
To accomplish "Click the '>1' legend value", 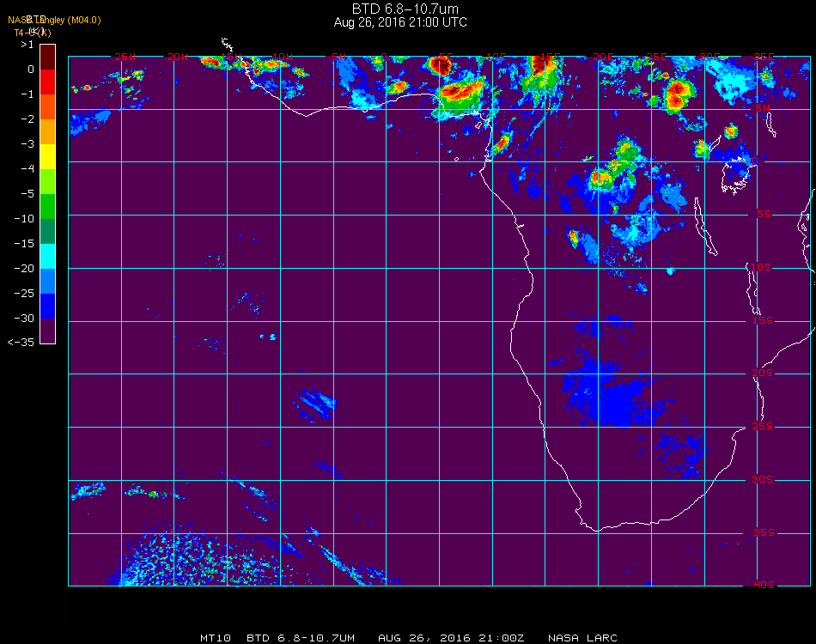I will (x=27, y=45).
